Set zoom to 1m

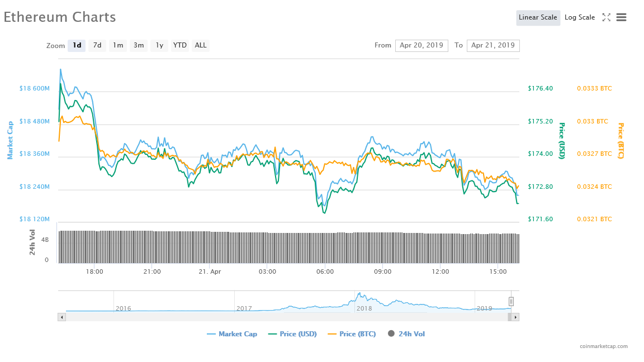pos(117,45)
